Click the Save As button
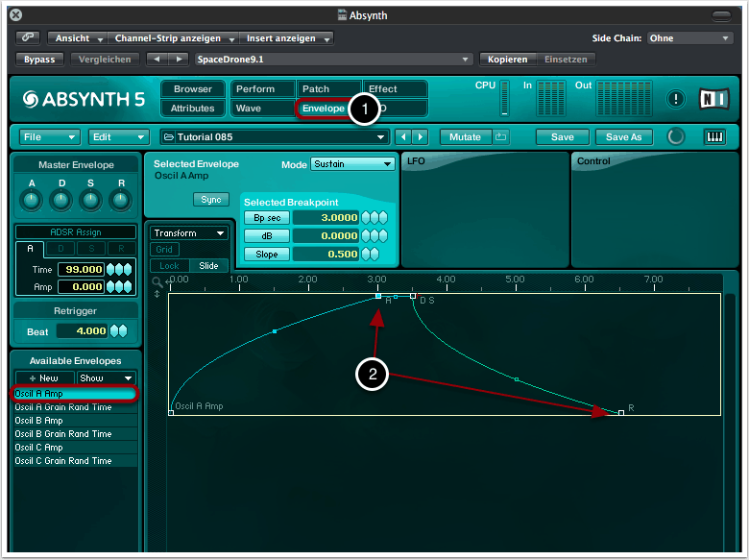Image resolution: width=749 pixels, height=560 pixels. pos(623,136)
